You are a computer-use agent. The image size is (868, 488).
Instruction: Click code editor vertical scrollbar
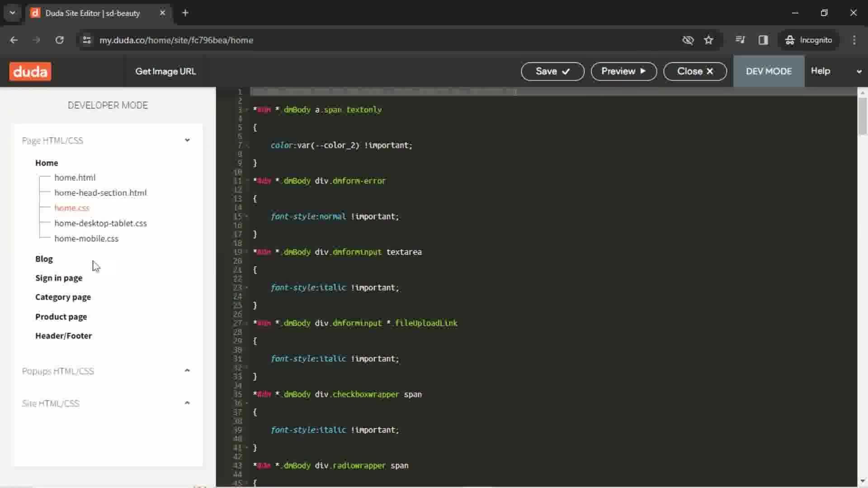point(863,116)
